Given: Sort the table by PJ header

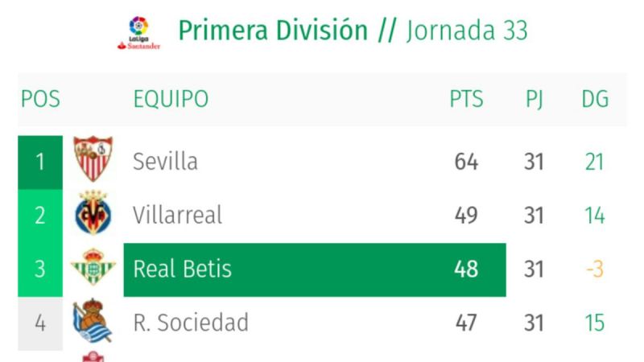Looking at the screenshot, I should (x=534, y=100).
